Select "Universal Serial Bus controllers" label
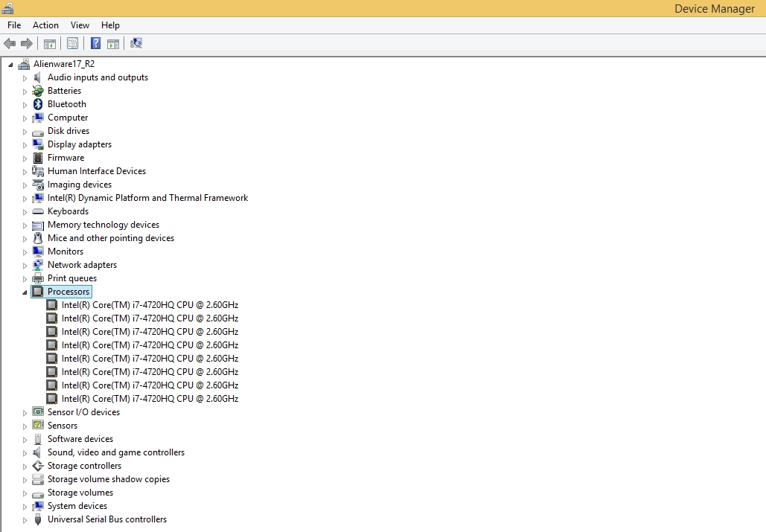 tap(107, 519)
